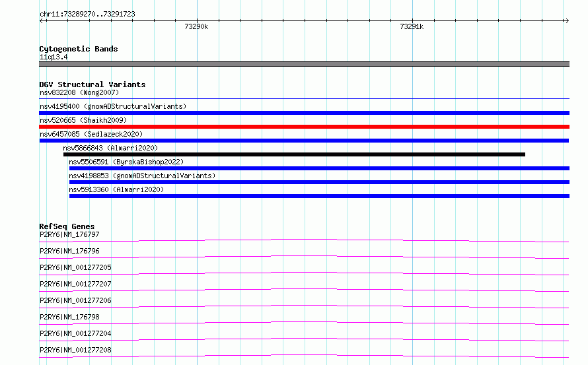Click the magenta line for P2RY6|NM_001277205
Viewport: 588px width, 365px height.
[304, 273]
